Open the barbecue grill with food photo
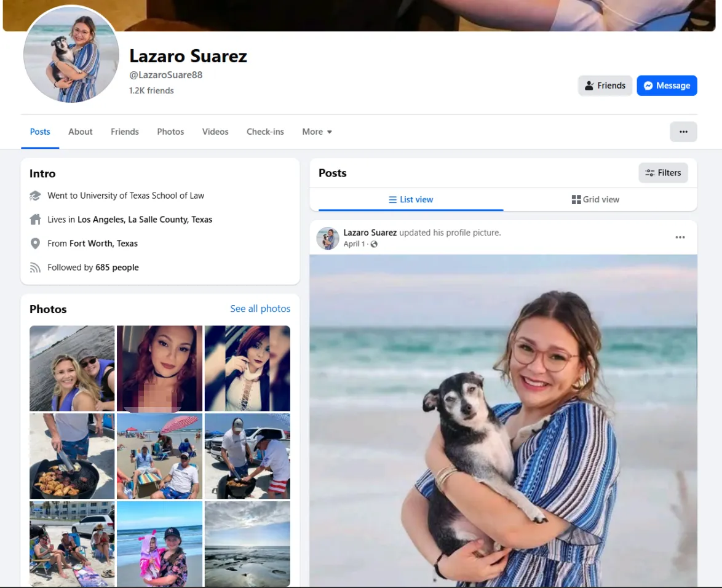This screenshot has height=588, width=722. pyautogui.click(x=72, y=456)
